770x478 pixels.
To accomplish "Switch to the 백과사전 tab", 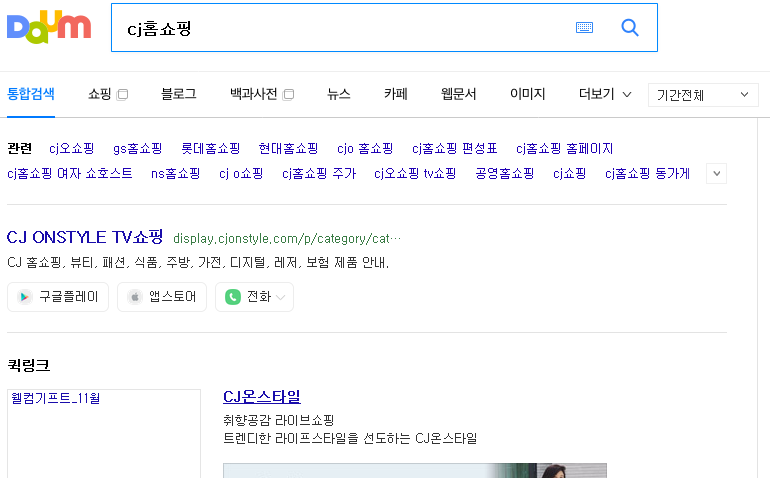I will click(x=254, y=94).
